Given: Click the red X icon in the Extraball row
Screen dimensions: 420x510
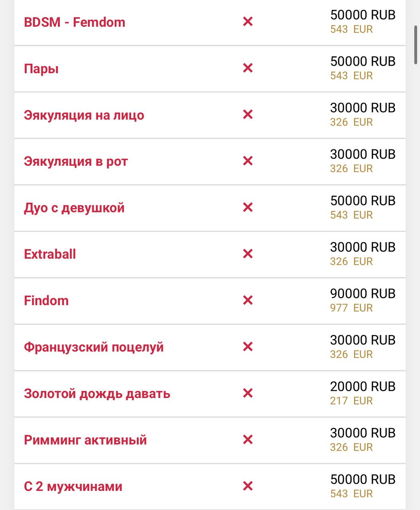Looking at the screenshot, I should click(x=248, y=254).
